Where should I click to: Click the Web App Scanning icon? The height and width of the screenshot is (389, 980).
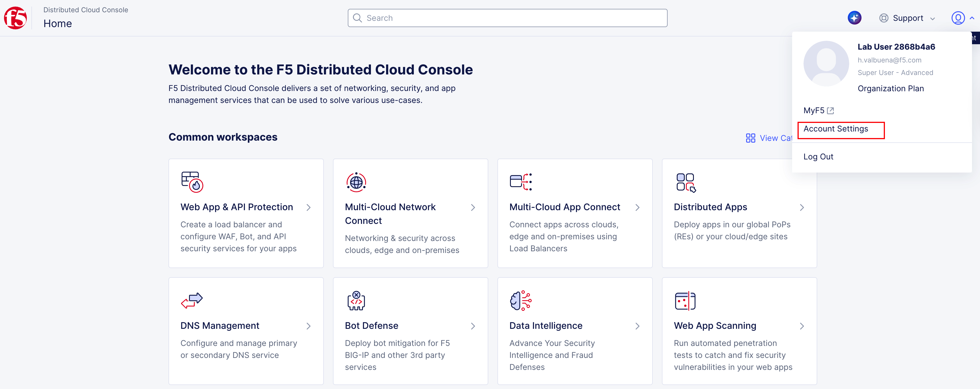point(685,301)
